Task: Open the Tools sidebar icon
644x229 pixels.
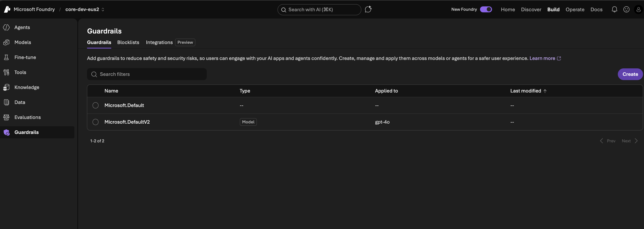Action: 7,72
